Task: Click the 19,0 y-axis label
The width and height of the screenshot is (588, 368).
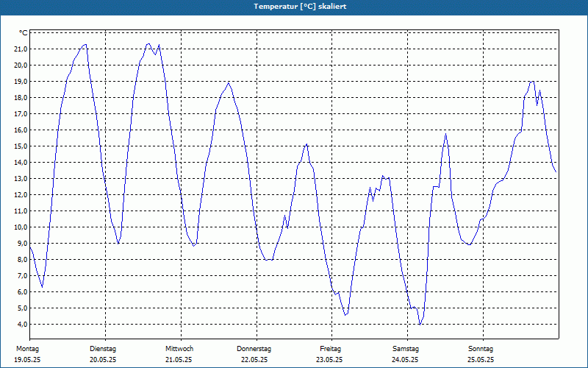Action: [21, 82]
